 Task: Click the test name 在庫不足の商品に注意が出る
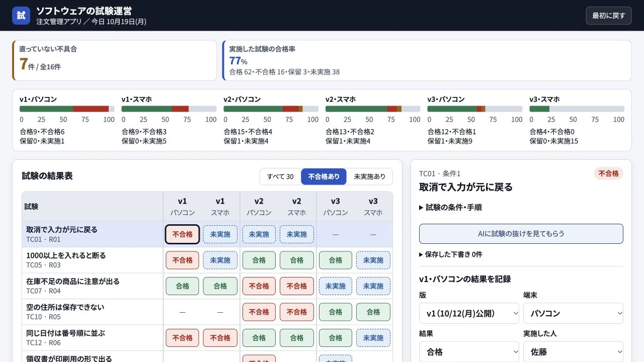73,282
